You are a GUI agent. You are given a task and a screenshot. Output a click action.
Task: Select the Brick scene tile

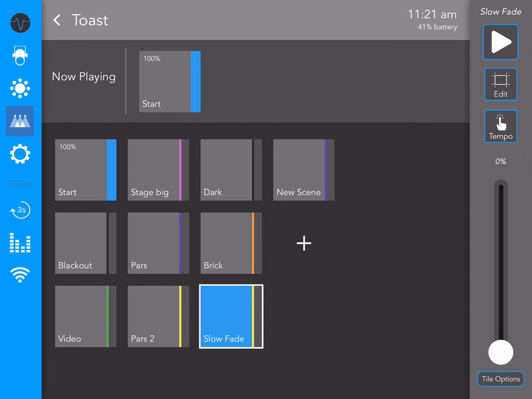tap(231, 243)
